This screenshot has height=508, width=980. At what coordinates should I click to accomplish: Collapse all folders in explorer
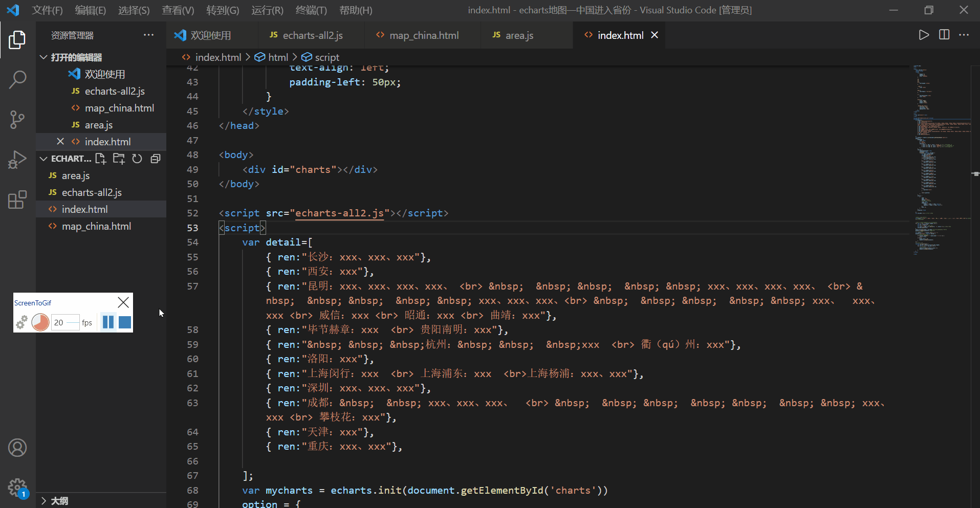[x=156, y=159]
